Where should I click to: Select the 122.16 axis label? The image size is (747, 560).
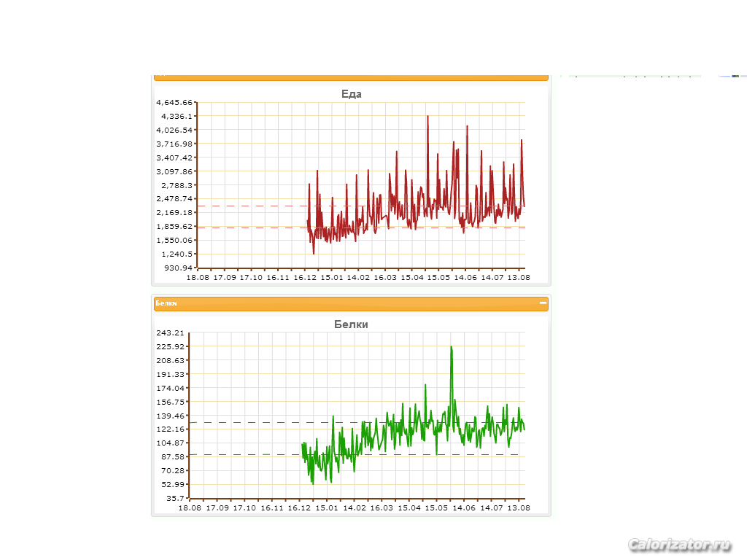(170, 429)
